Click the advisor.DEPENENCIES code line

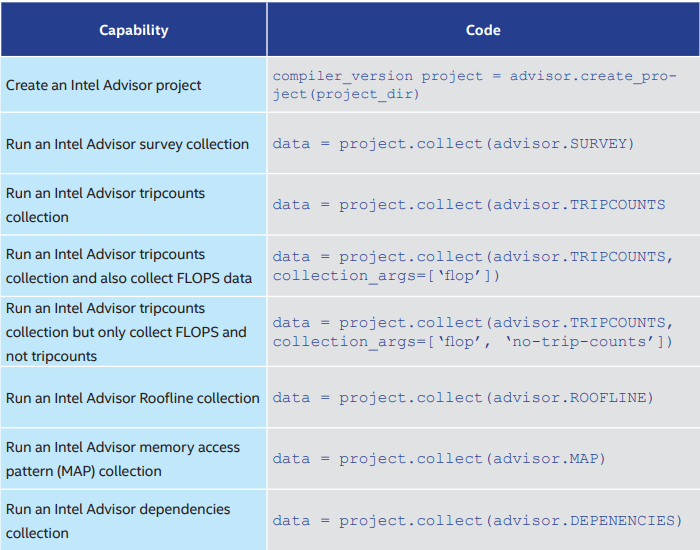pos(477,521)
